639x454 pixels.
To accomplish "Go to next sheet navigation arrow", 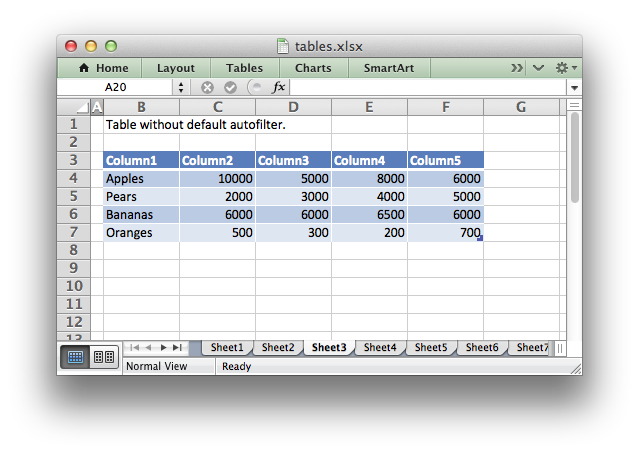I will click(163, 348).
